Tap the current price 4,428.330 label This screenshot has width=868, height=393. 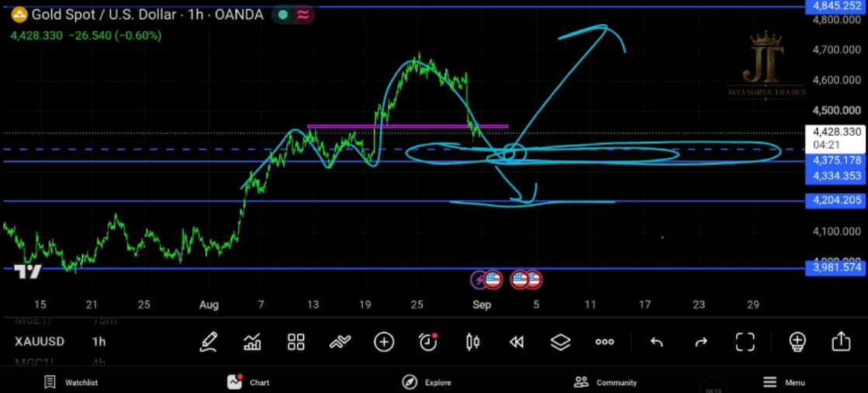(x=836, y=132)
